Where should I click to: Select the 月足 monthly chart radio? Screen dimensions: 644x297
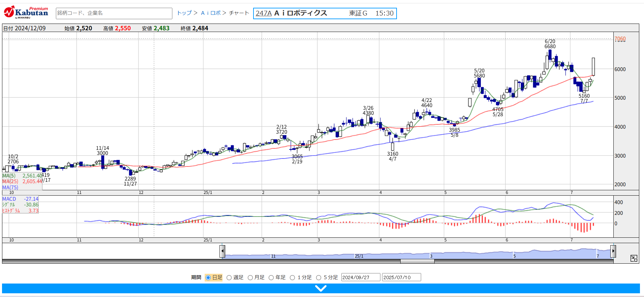pyautogui.click(x=250, y=277)
